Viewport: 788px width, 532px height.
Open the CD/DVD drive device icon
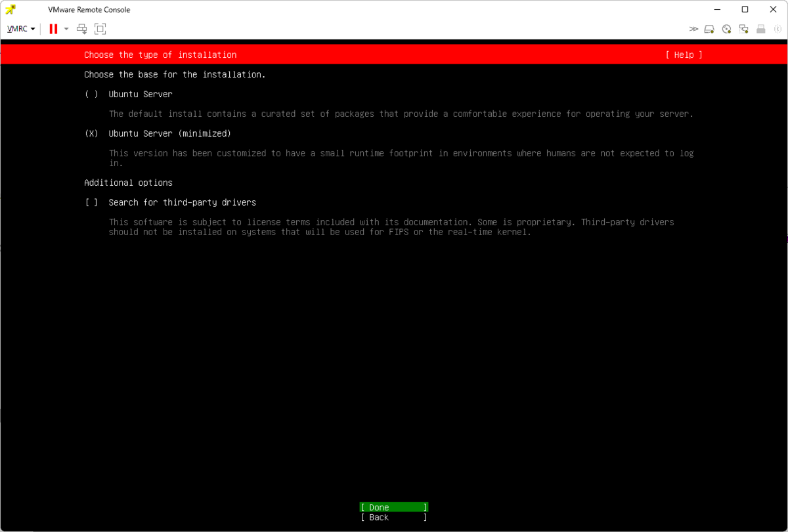(726, 29)
